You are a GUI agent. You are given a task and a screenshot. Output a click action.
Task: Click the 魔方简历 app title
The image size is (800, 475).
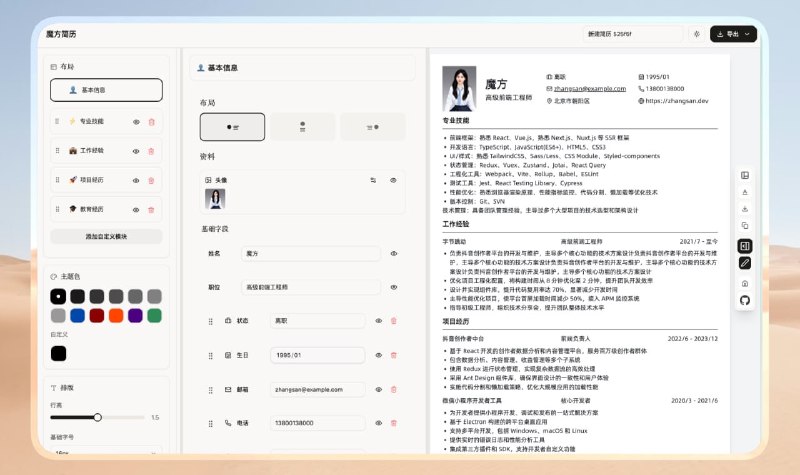tap(61, 34)
